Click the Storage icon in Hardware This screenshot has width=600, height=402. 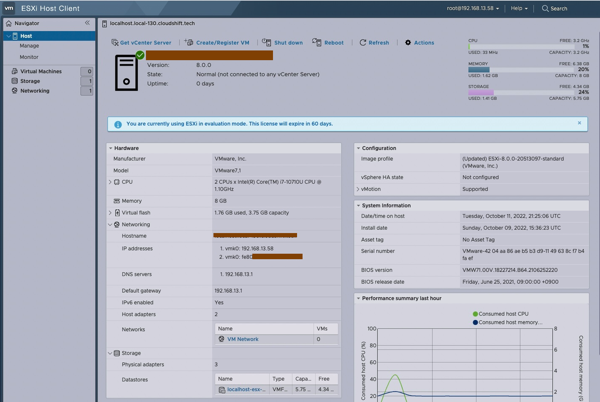tap(117, 353)
